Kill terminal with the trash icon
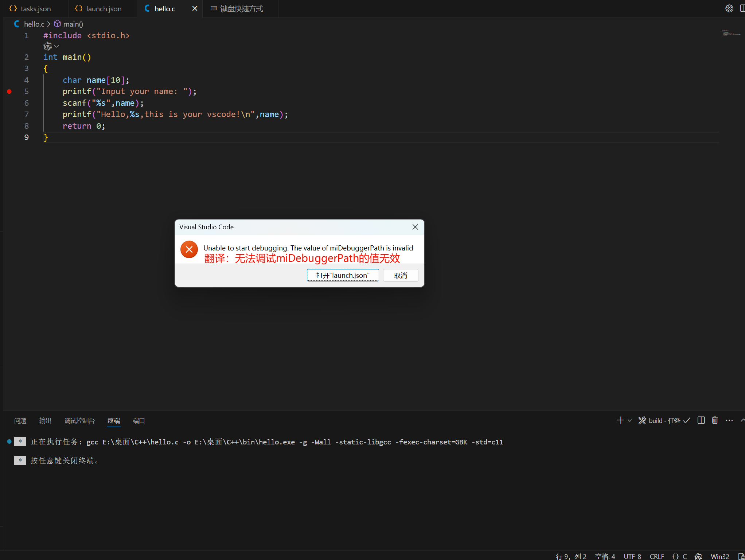Image resolution: width=745 pixels, height=560 pixels. [715, 420]
